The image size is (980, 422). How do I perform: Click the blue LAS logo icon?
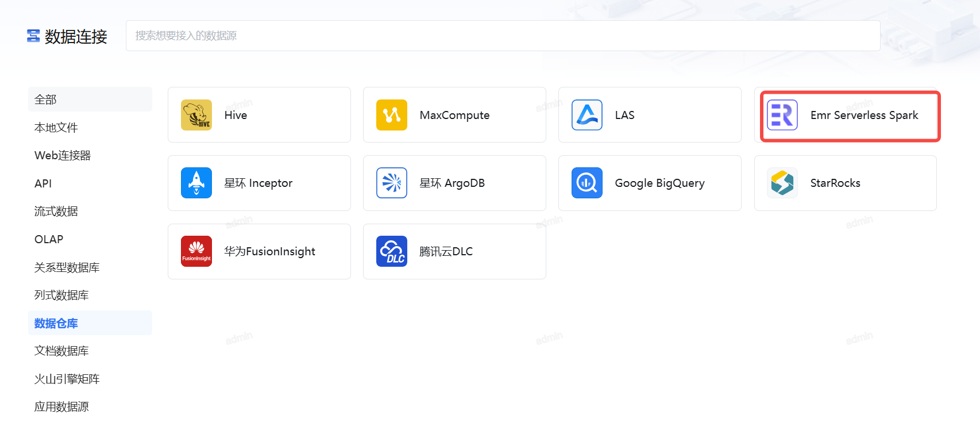click(587, 115)
